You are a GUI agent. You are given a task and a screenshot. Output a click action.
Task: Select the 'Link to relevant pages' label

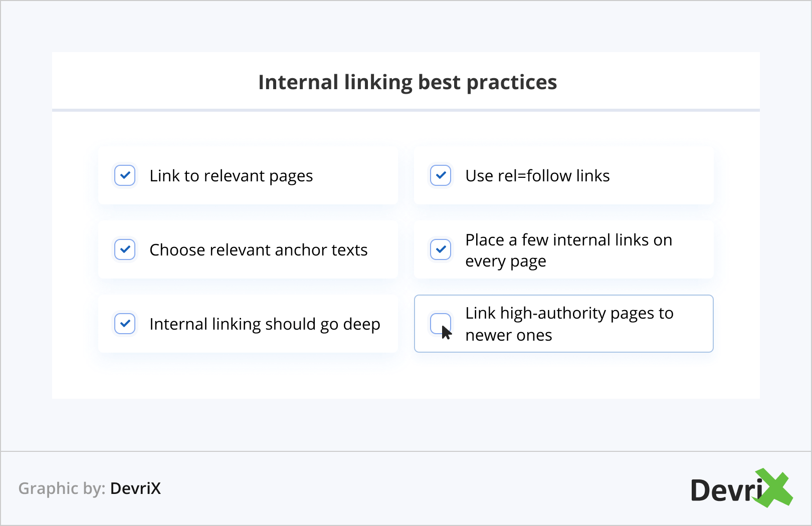pyautogui.click(x=231, y=176)
